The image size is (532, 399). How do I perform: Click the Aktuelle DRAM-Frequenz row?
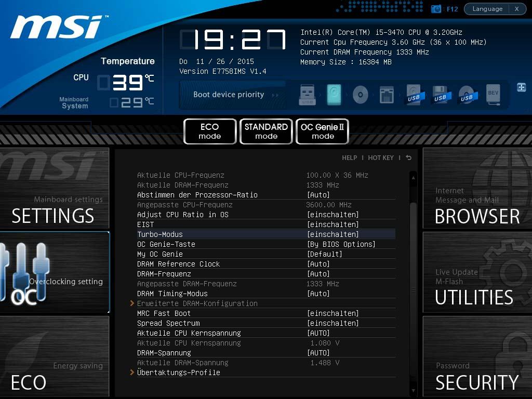(x=266, y=185)
